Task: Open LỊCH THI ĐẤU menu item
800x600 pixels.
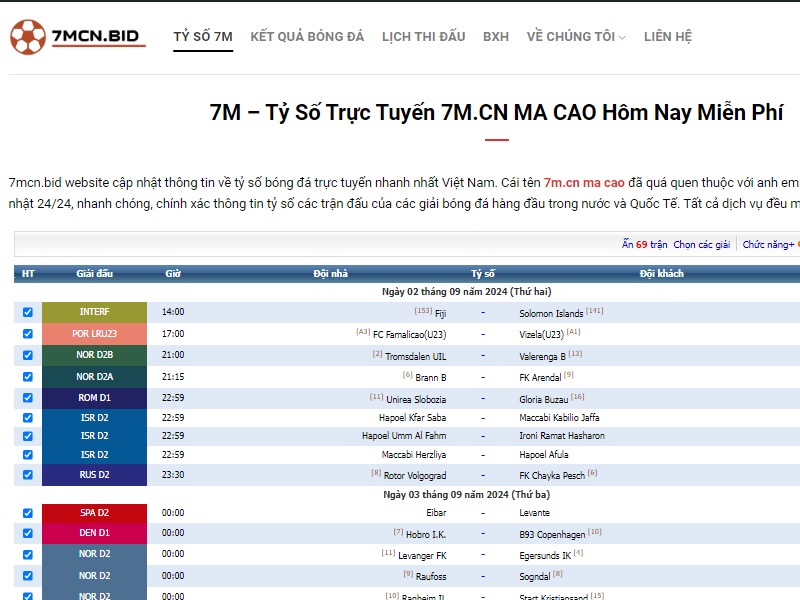Action: pos(423,37)
